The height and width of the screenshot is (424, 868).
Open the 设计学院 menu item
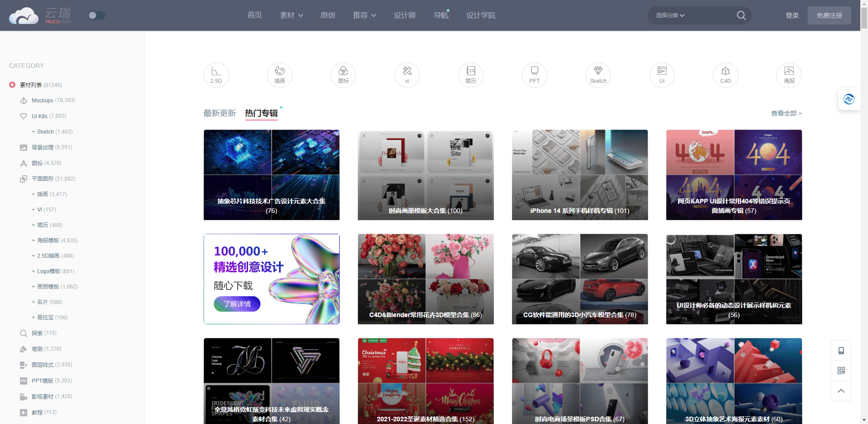pyautogui.click(x=481, y=15)
